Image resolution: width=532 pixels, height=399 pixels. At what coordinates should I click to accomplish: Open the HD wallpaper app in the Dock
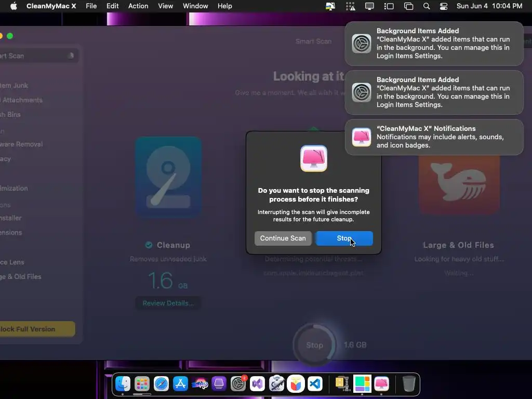click(199, 384)
